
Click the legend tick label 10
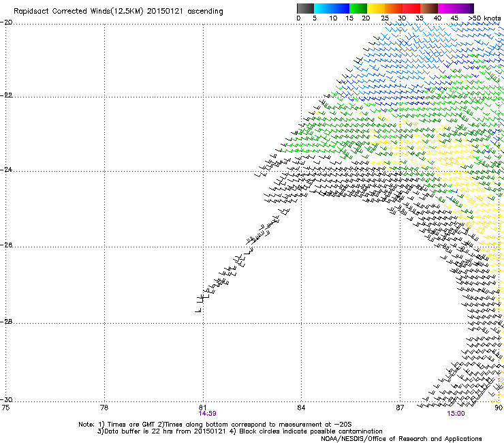(333, 18)
